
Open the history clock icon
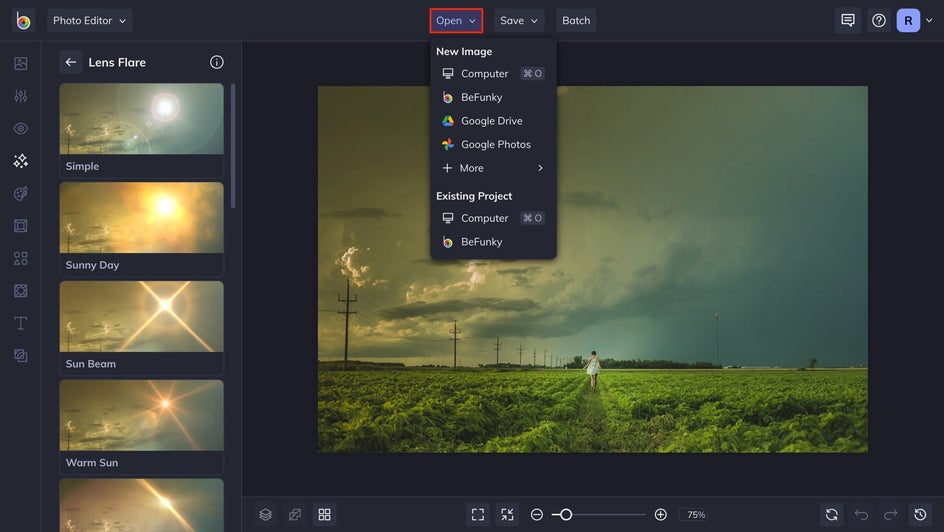pyautogui.click(x=920, y=515)
